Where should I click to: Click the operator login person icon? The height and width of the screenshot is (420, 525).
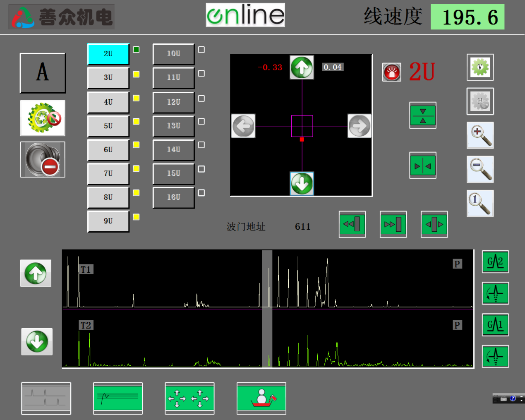(x=261, y=398)
